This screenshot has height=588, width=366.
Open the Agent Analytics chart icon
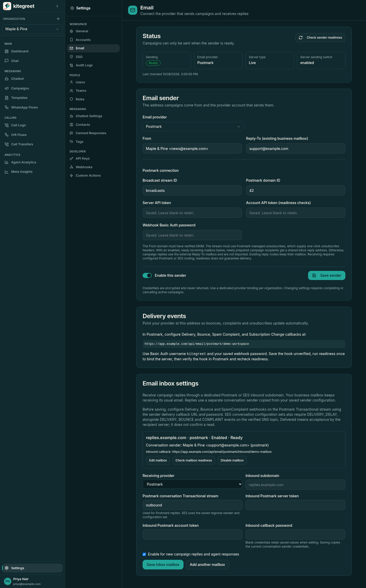7,162
